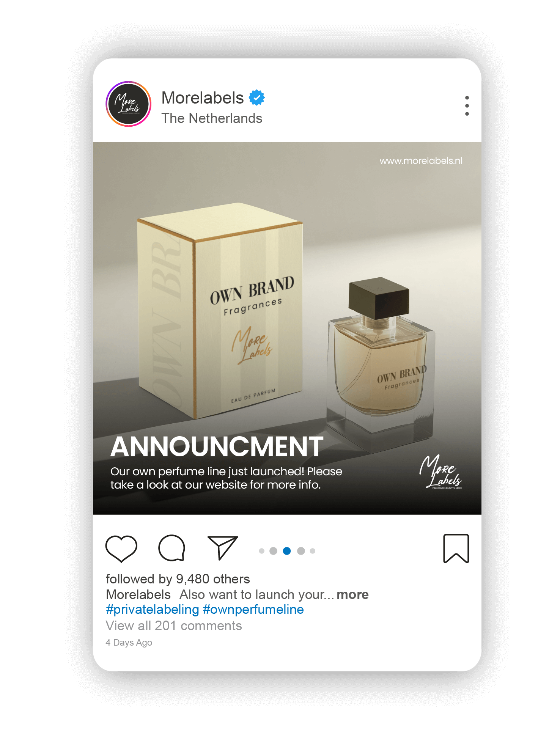Like the post with the heart icon
This screenshot has width=560, height=734.
(x=121, y=549)
